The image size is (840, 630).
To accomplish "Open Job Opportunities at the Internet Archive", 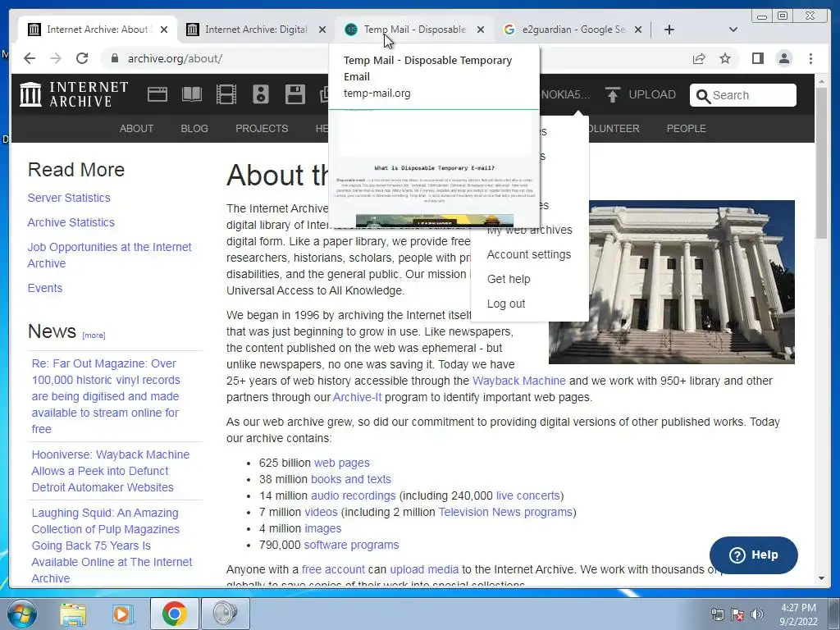I will (x=109, y=255).
